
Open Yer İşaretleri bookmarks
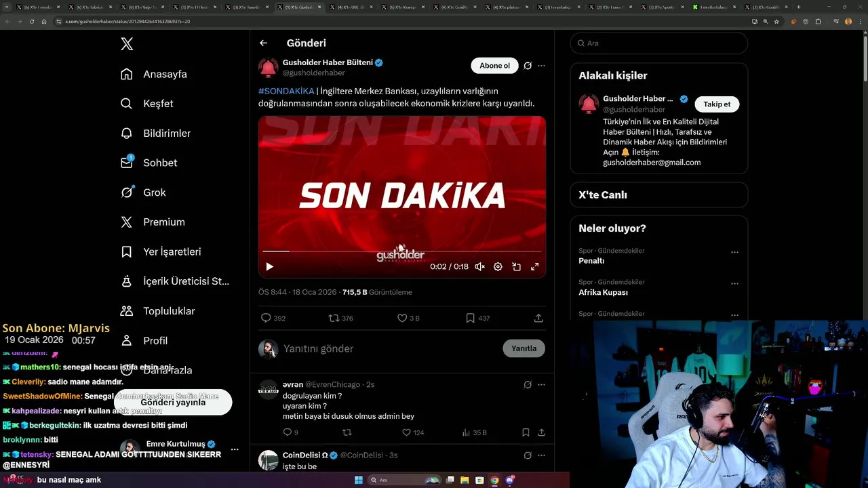tap(161, 251)
